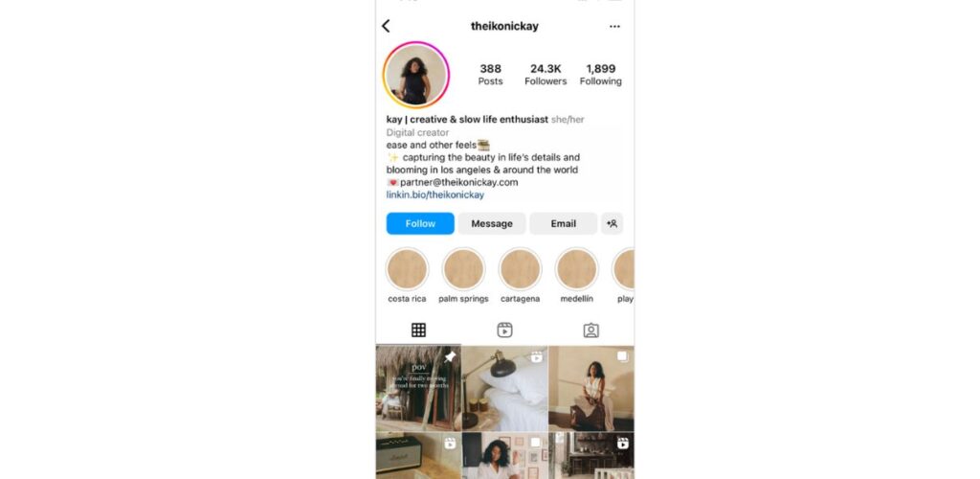View the 1,899 Following list

pyautogui.click(x=601, y=75)
